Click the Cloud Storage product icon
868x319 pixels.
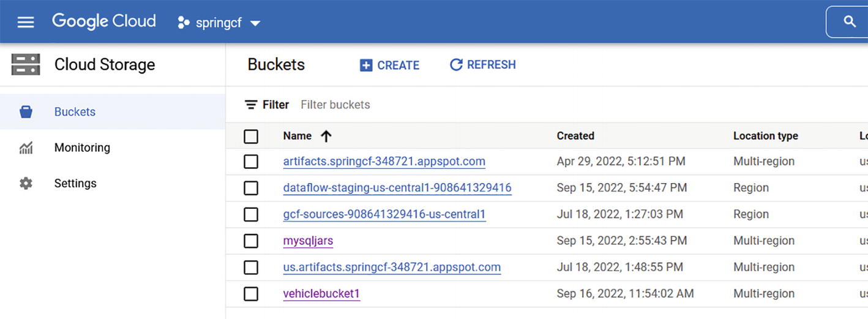tap(26, 64)
